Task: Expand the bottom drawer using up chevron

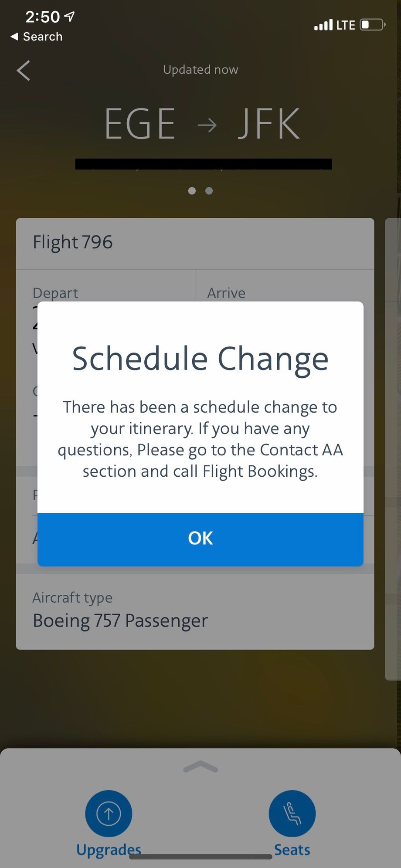Action: 200,767
